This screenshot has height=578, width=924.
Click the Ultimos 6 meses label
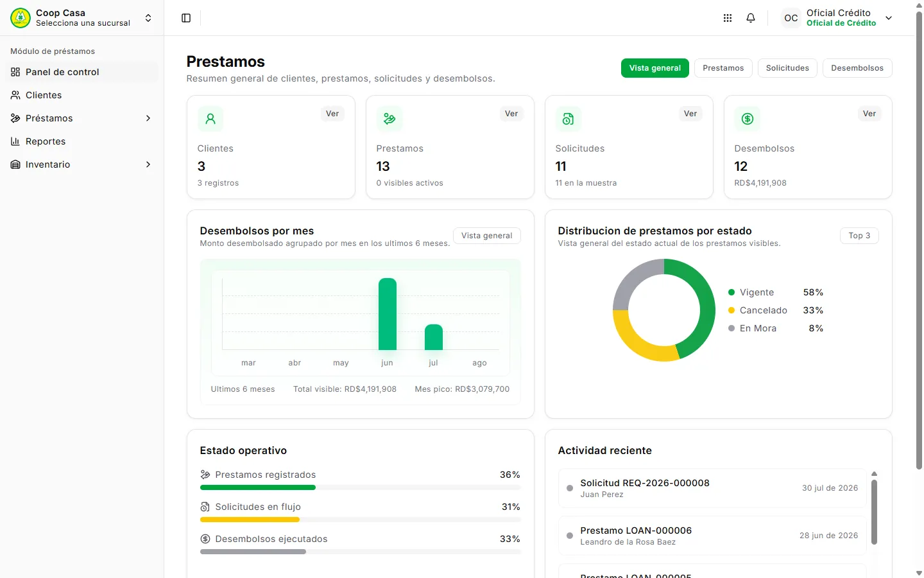tap(243, 389)
